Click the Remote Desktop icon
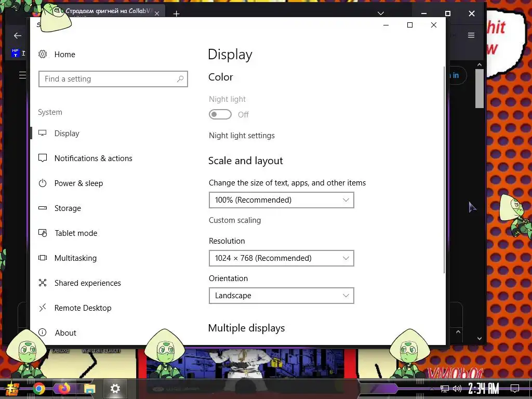This screenshot has width=532, height=399. pos(43,308)
